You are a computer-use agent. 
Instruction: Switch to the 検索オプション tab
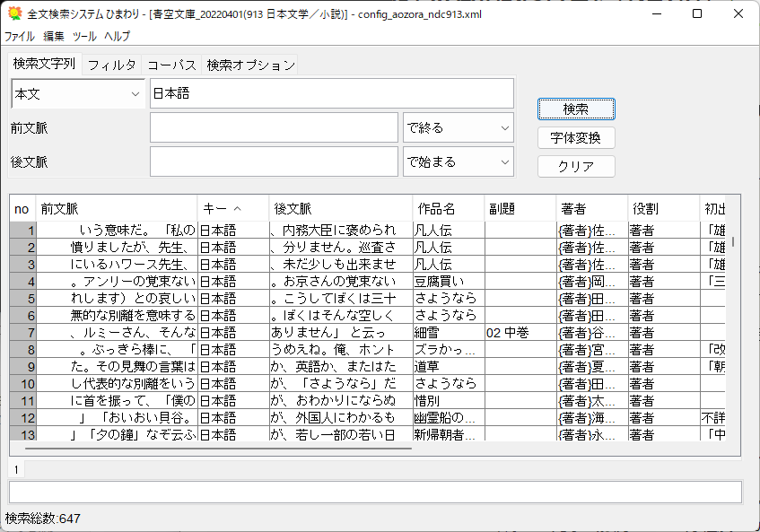(x=250, y=65)
